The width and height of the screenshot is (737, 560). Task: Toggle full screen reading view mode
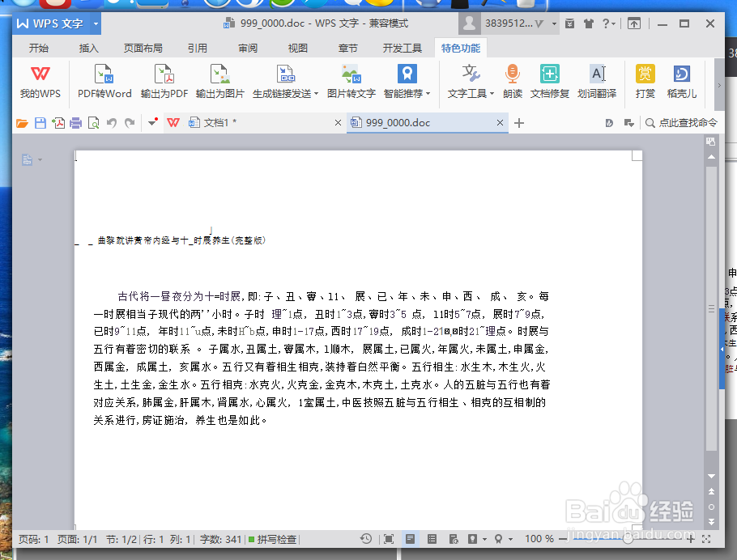[389, 539]
